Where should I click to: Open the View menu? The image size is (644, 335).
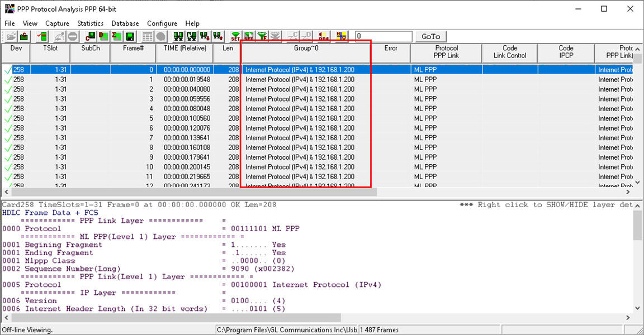coord(30,23)
